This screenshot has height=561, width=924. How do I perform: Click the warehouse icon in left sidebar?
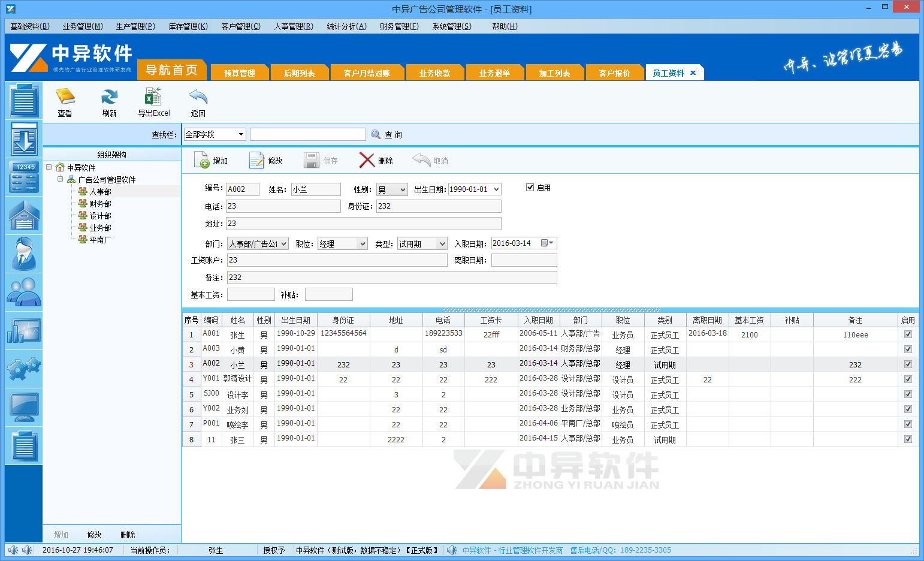coord(23,215)
